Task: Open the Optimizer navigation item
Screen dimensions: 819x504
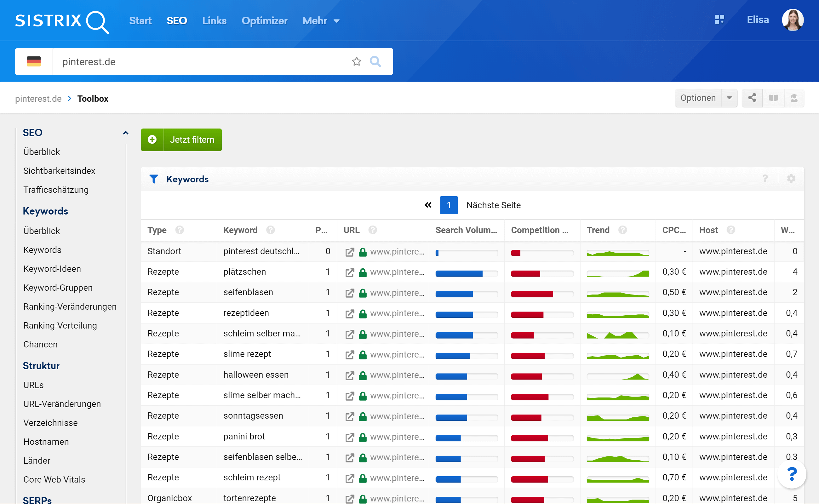Action: tap(264, 21)
